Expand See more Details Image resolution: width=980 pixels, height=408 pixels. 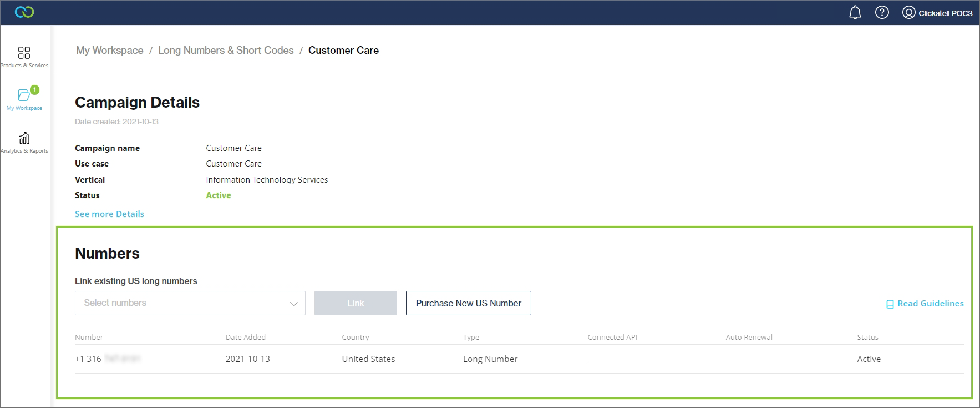pyautogui.click(x=109, y=214)
